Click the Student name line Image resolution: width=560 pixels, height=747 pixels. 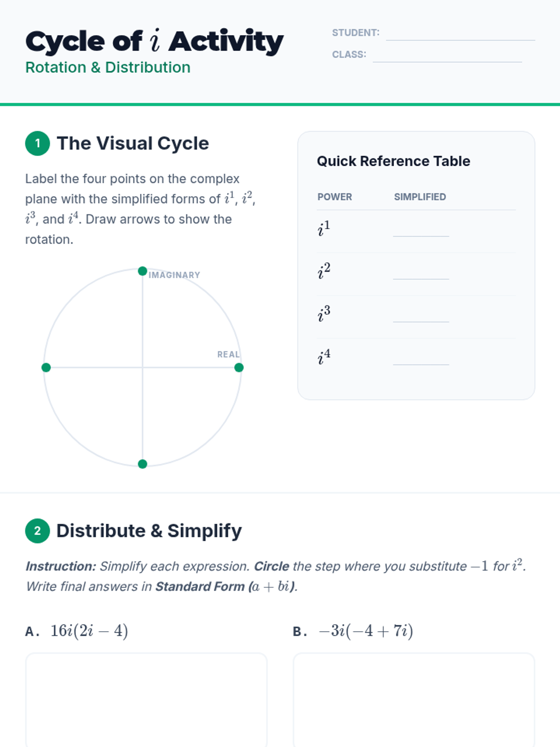[x=460, y=35]
